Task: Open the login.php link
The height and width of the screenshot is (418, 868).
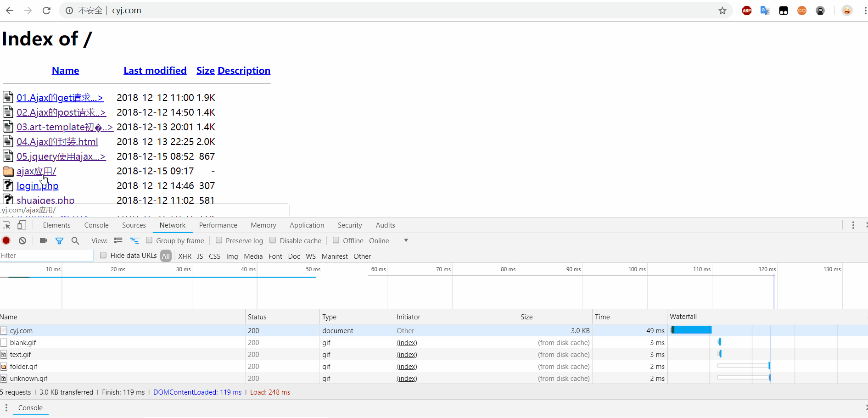Action: click(x=38, y=186)
